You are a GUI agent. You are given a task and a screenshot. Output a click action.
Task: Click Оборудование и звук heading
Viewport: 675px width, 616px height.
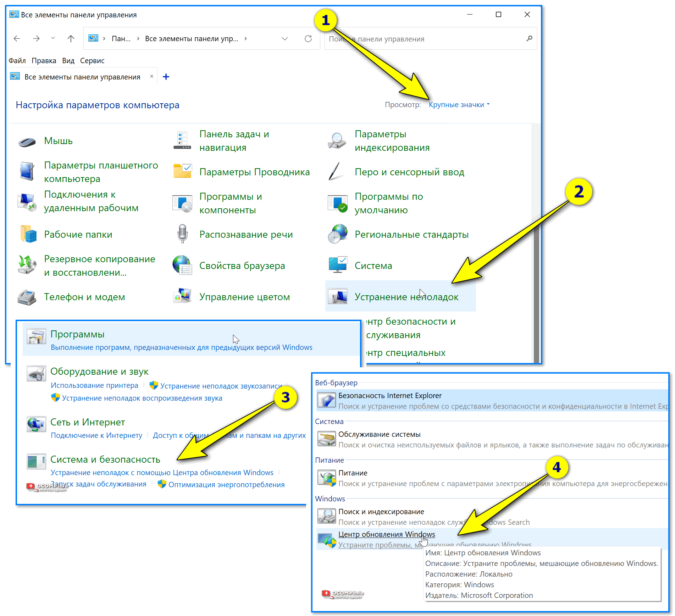(99, 372)
